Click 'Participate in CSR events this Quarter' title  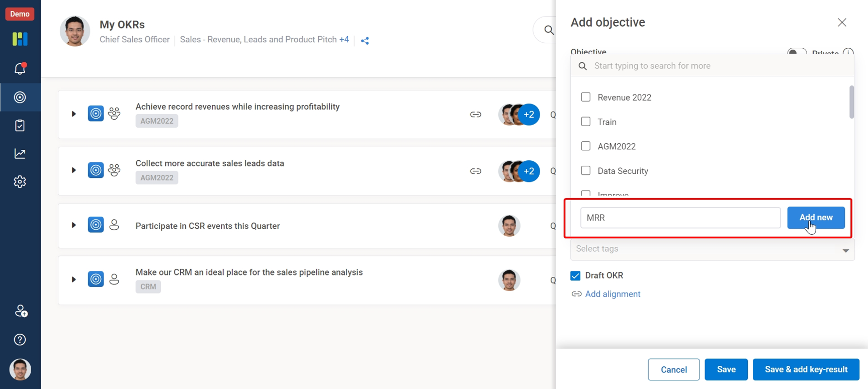[208, 226]
